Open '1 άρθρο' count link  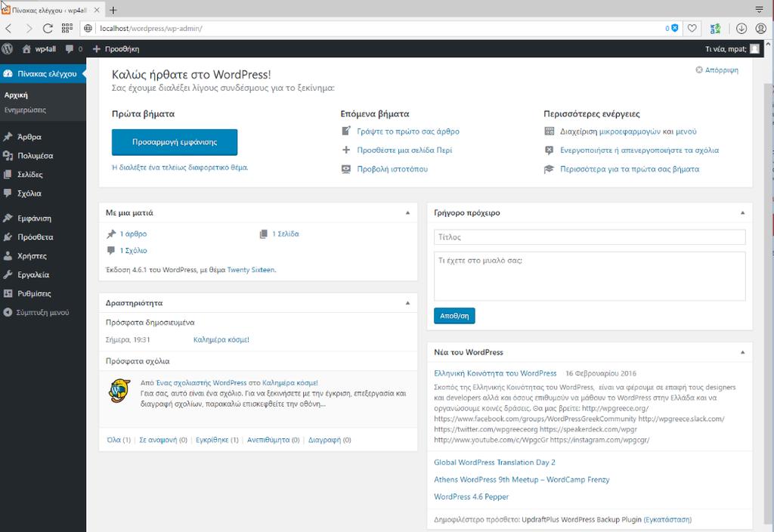click(x=133, y=234)
